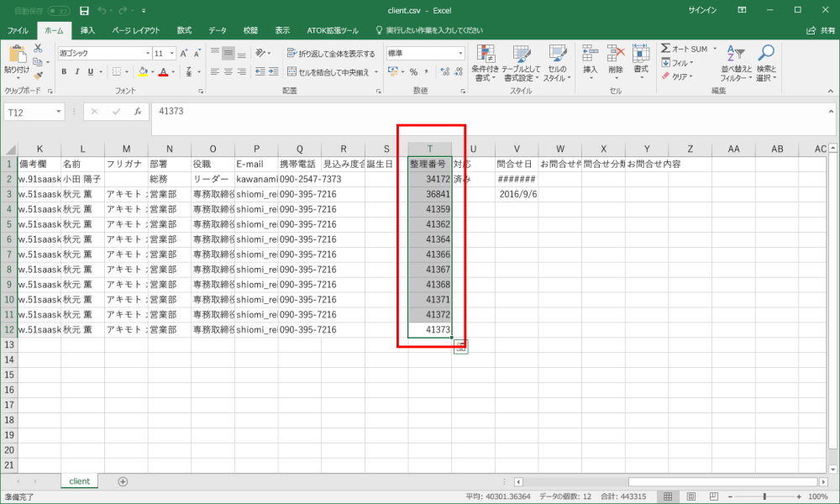Select column V header

pos(517,149)
